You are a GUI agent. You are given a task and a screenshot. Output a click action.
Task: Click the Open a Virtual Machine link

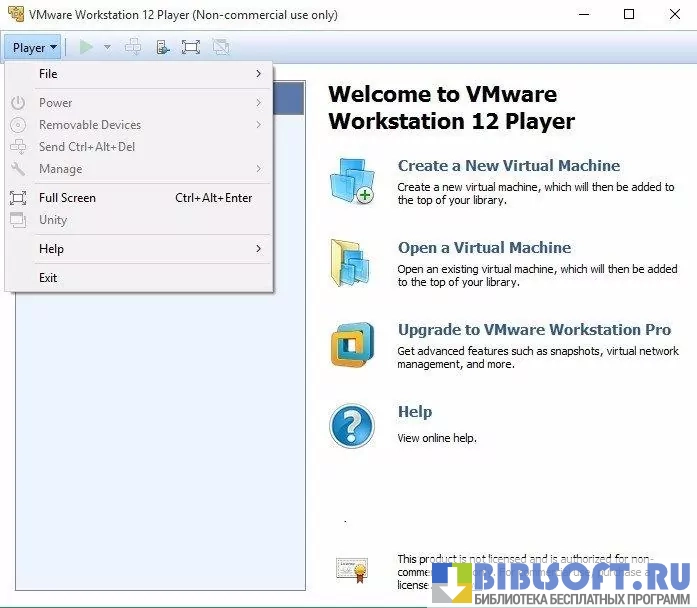click(x=484, y=248)
